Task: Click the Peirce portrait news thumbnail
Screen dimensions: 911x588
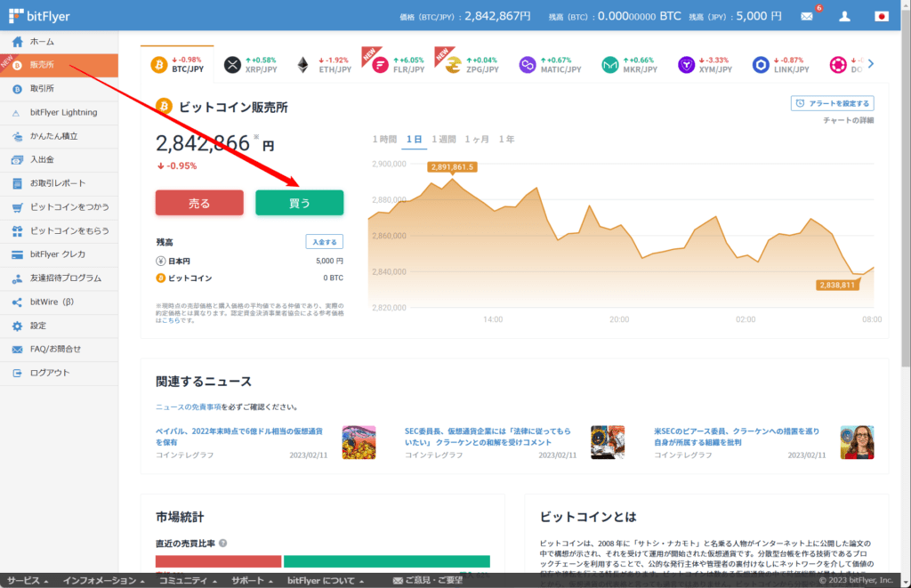Action: point(857,443)
